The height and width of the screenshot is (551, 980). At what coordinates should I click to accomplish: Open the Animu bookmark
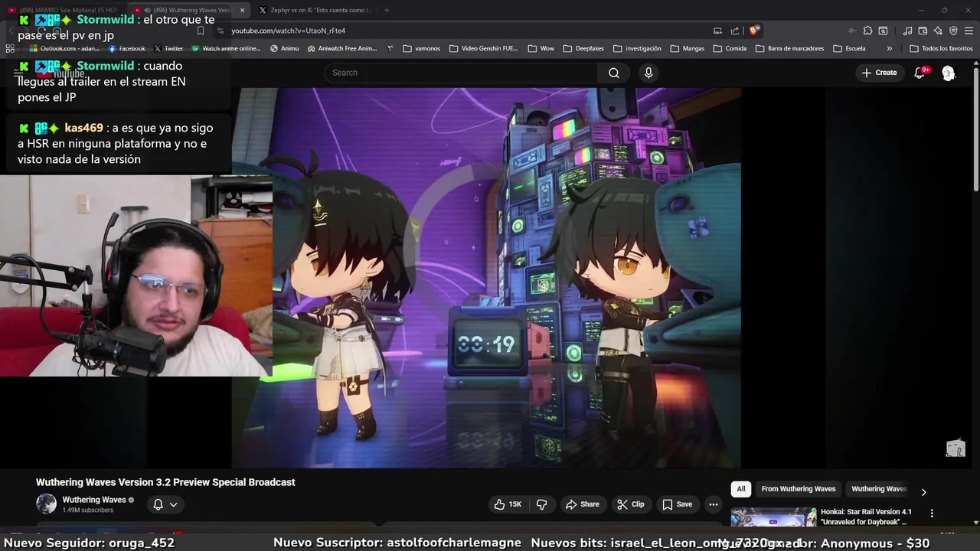coord(284,48)
